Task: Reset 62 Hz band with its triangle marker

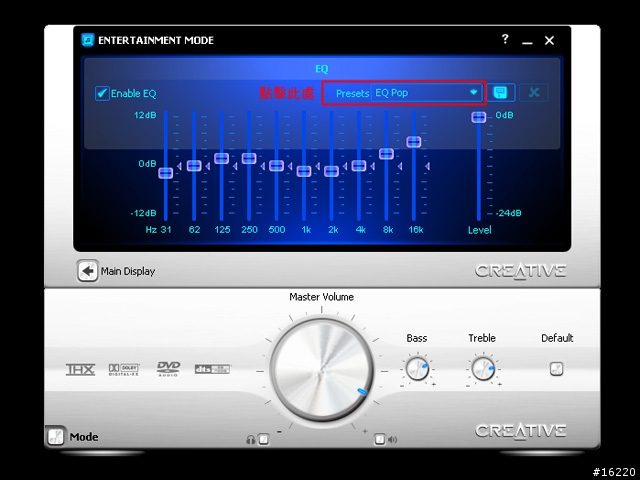Action: coord(207,166)
